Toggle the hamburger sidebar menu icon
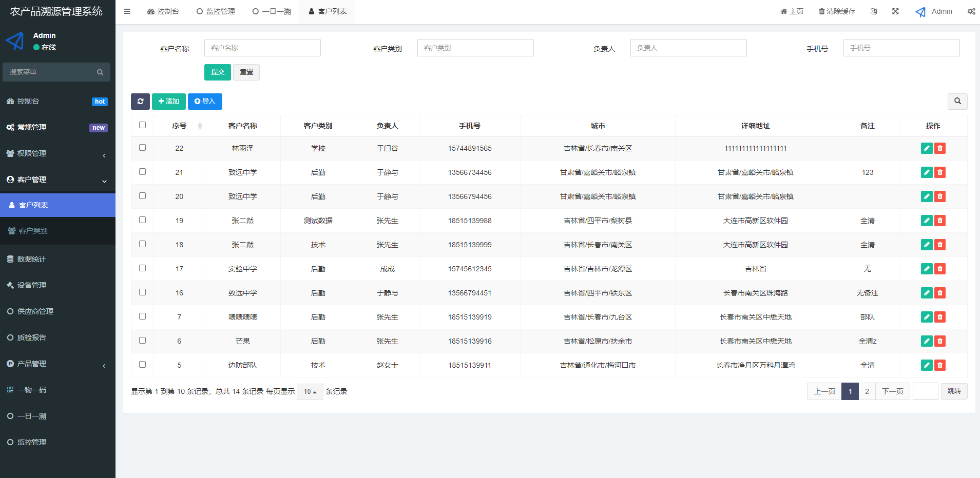The height and width of the screenshot is (478, 980). coord(127,11)
